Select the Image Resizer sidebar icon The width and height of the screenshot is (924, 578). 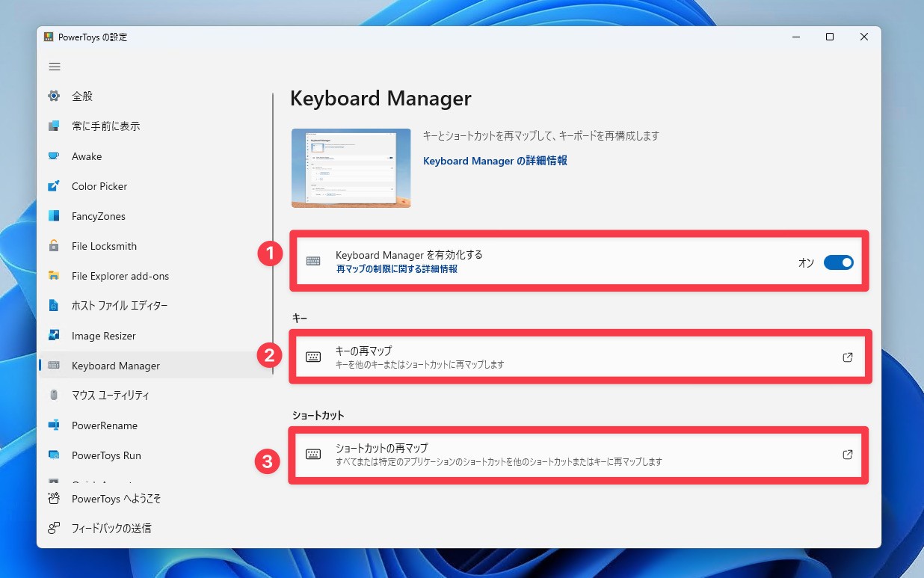click(55, 336)
